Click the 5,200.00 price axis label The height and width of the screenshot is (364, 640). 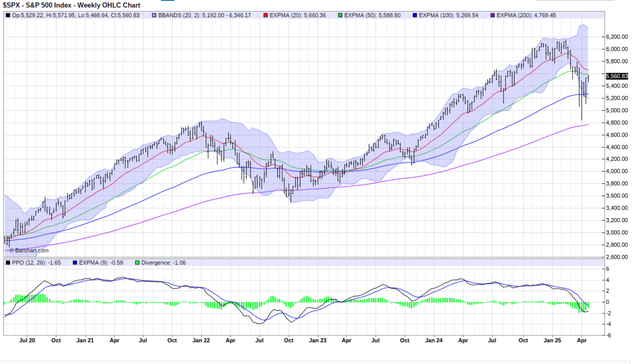tap(616, 98)
